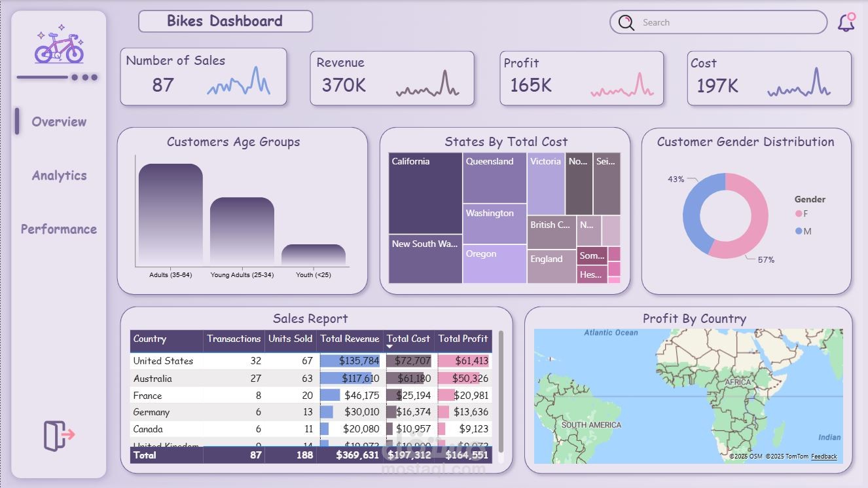Sort by the Country column header

click(x=166, y=339)
